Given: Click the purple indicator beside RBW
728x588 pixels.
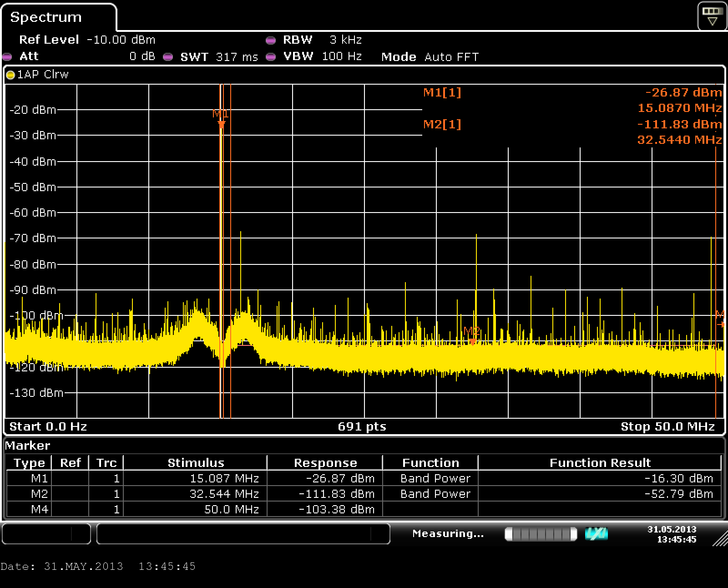Looking at the screenshot, I should pyautogui.click(x=271, y=41).
